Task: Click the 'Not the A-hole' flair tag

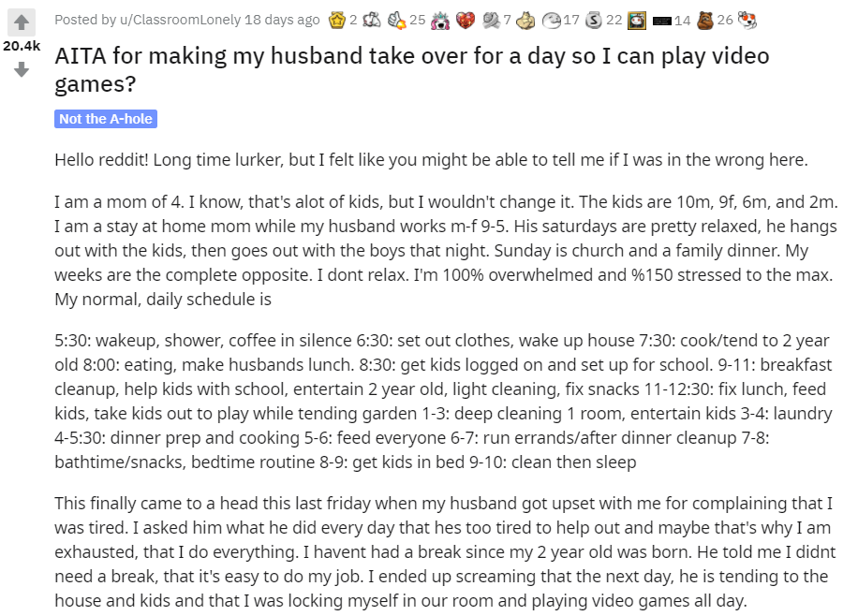Action: [106, 119]
